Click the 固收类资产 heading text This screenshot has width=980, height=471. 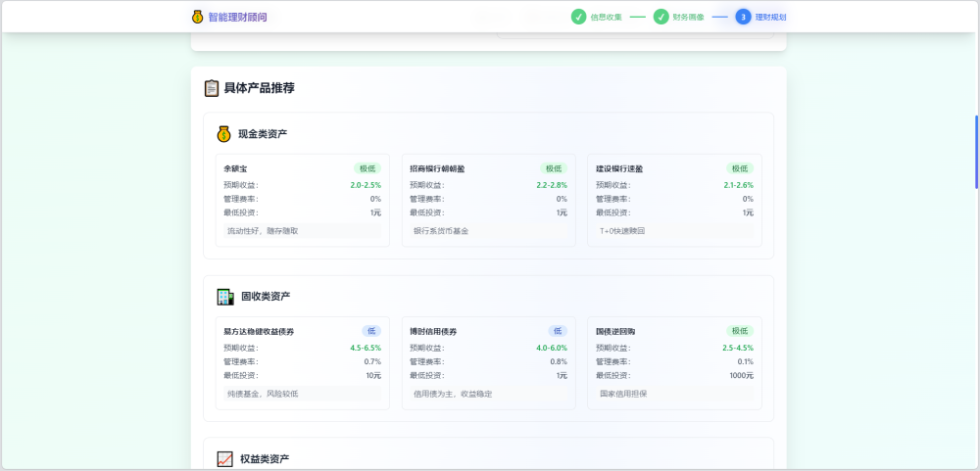tap(266, 297)
